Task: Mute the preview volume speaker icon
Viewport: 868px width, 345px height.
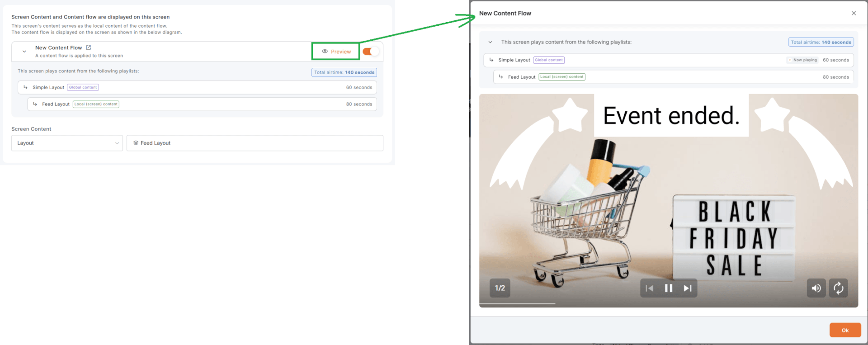Action: 816,288
